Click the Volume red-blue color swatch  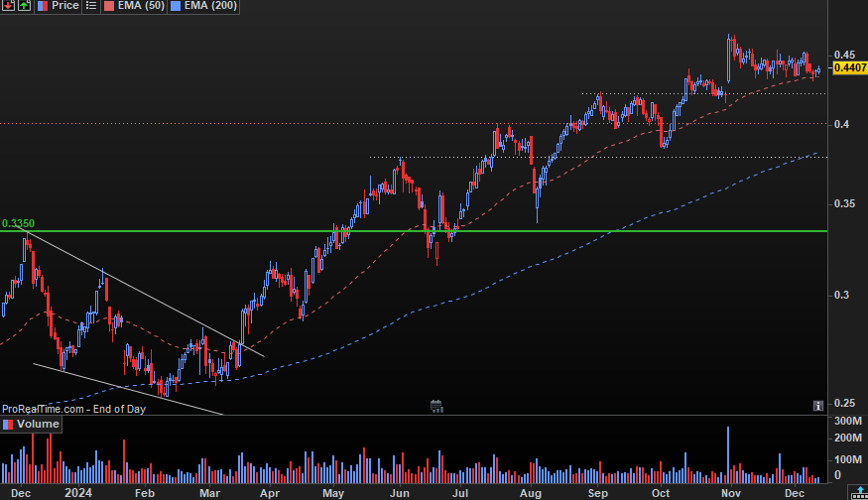click(x=8, y=425)
